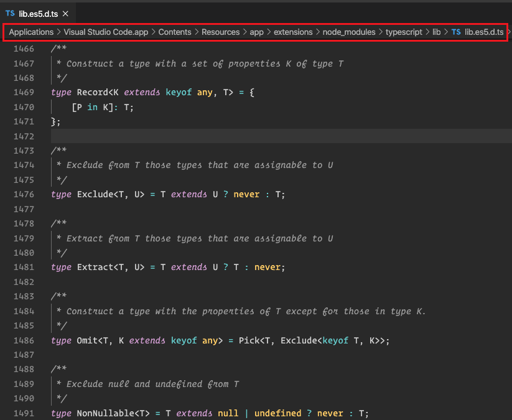Open Visual Studio Code.app breadcrumb
Viewport: 512px width, 420px height.
pyautogui.click(x=106, y=32)
